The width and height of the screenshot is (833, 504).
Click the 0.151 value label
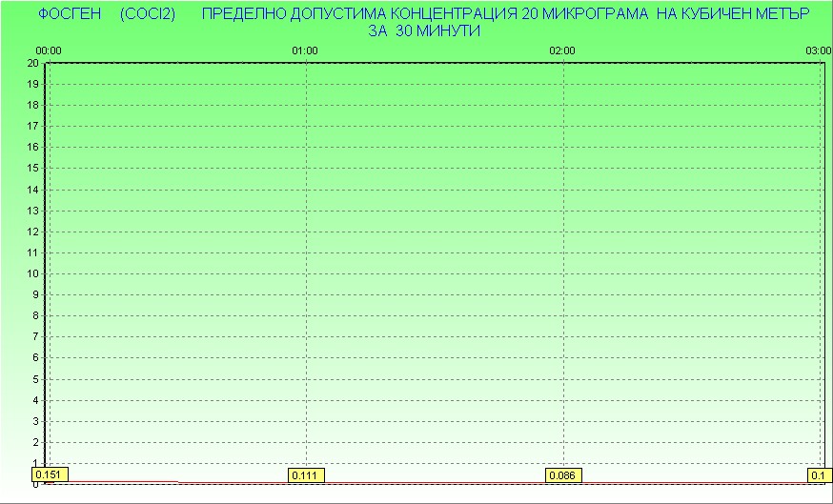click(x=46, y=474)
